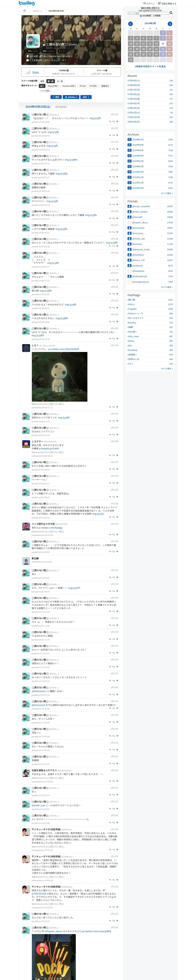Select the AND検索 radio button

point(141,16)
